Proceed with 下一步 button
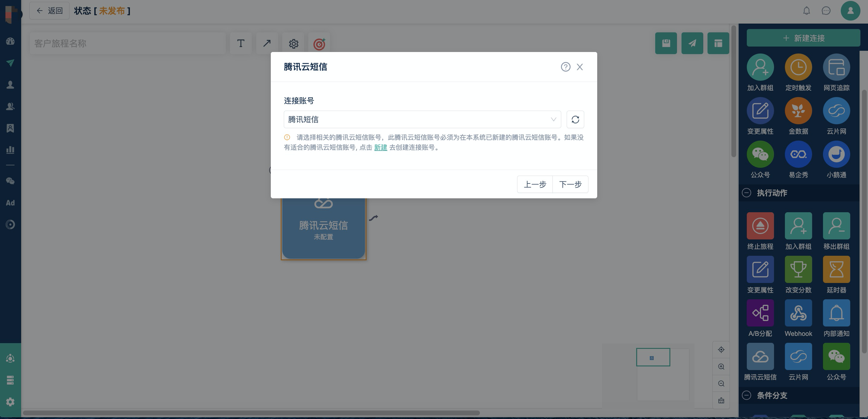Image resolution: width=868 pixels, height=419 pixels. click(571, 184)
